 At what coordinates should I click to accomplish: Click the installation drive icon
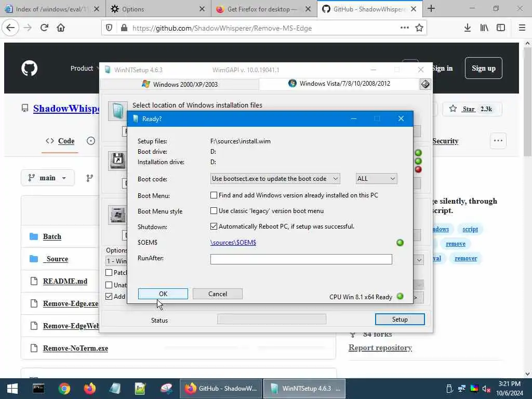click(x=118, y=215)
